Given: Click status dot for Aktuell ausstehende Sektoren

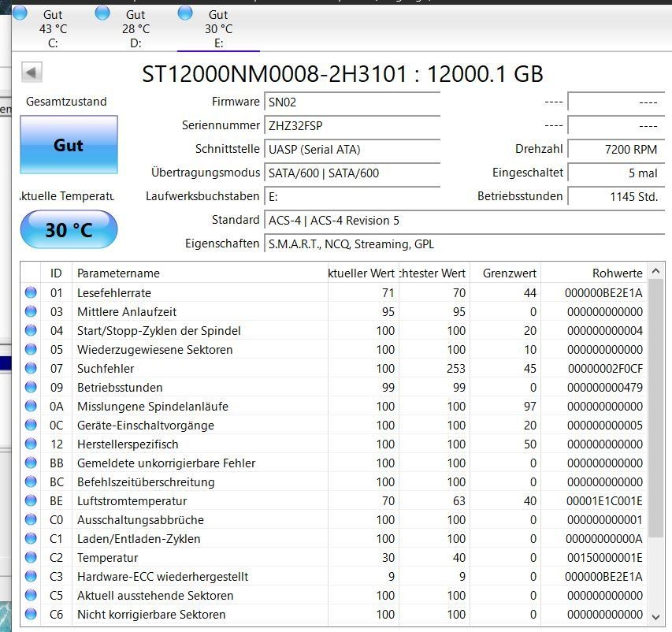Looking at the screenshot, I should (31, 595).
